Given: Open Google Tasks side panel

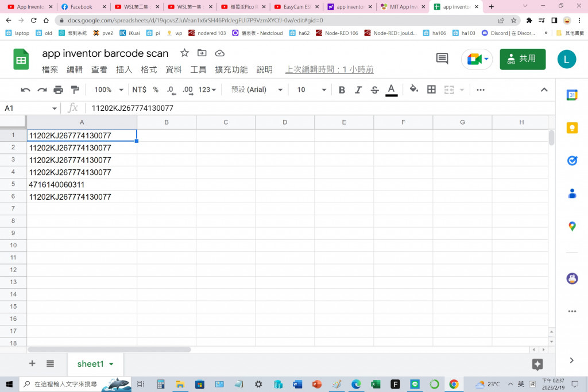Looking at the screenshot, I should pos(572,161).
